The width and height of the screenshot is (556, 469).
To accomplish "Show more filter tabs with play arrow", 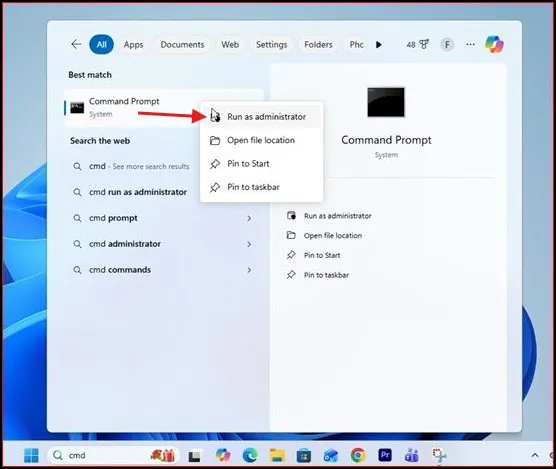I will pos(379,45).
